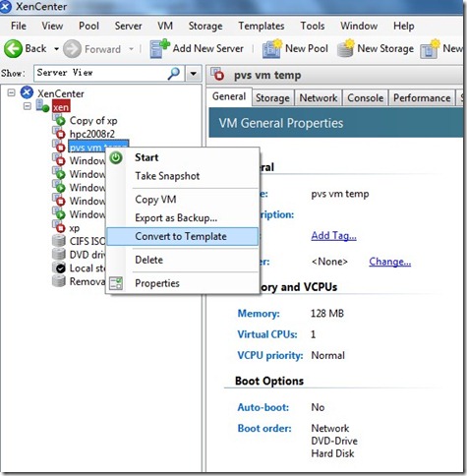The height and width of the screenshot is (476, 467).
Task: Click the Properties icon in context menu
Action: click(x=116, y=283)
